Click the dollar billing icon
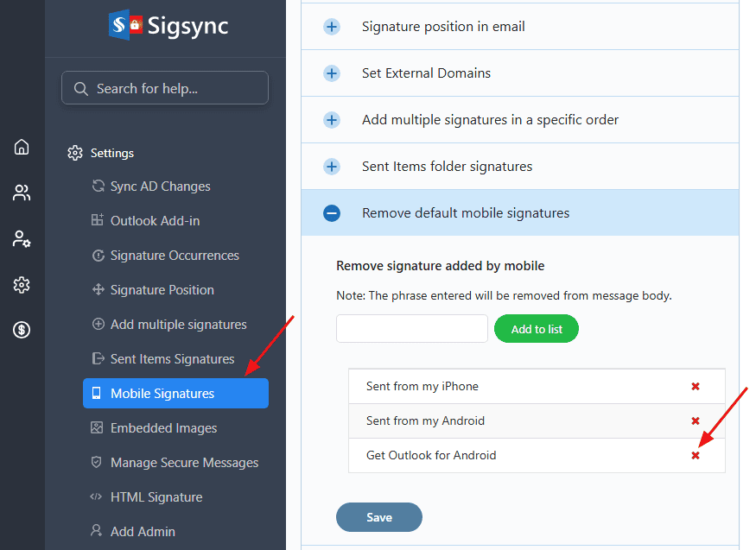This screenshot has width=756, height=550. [22, 330]
